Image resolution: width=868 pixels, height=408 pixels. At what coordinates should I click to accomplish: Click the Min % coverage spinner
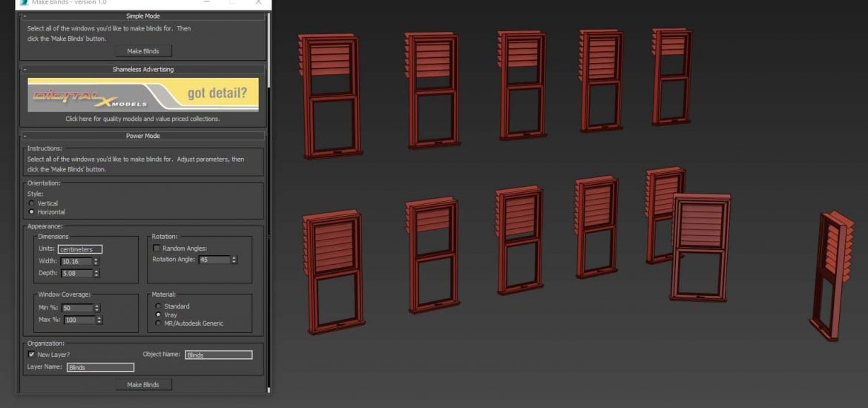pyautogui.click(x=96, y=308)
